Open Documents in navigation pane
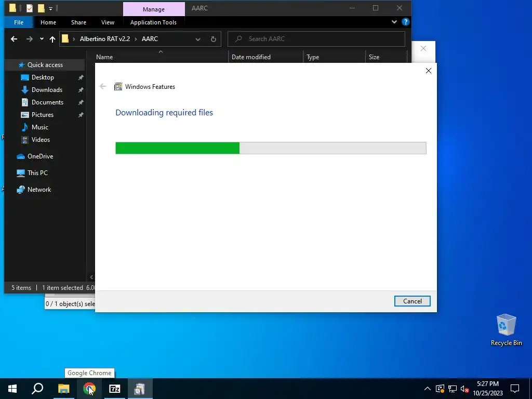532x399 pixels. 47,102
